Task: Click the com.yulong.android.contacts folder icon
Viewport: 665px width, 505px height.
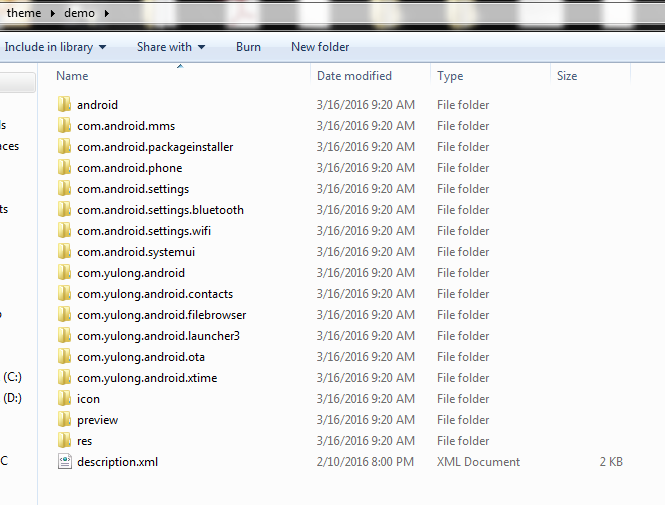Action: click(64, 293)
